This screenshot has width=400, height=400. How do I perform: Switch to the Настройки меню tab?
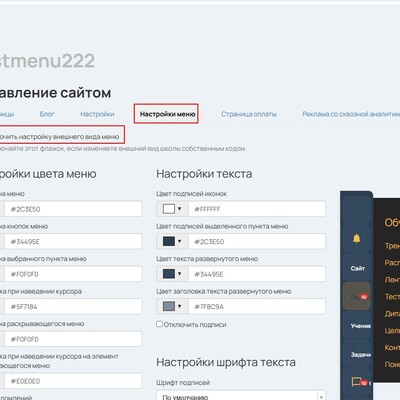coord(167,114)
